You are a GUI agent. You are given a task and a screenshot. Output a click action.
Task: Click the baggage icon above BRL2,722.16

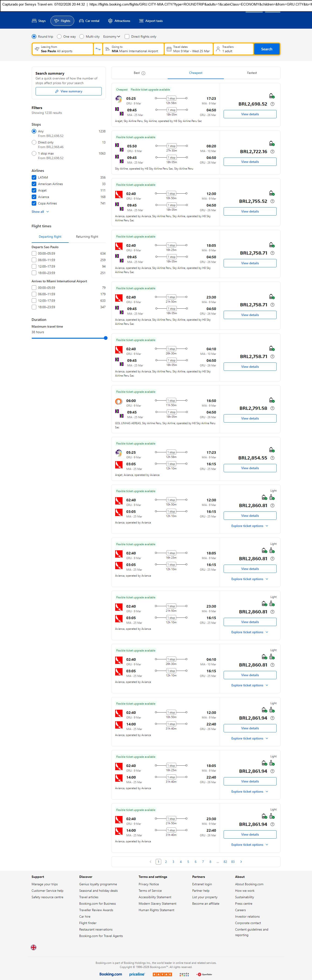click(272, 144)
